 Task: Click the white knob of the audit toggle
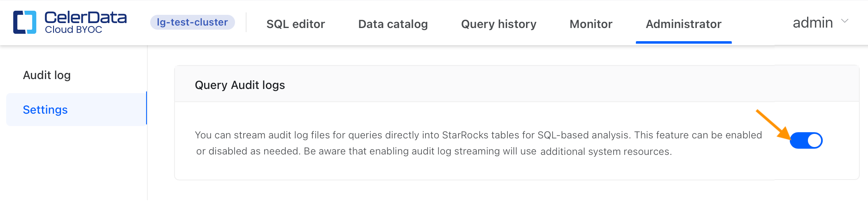click(814, 140)
